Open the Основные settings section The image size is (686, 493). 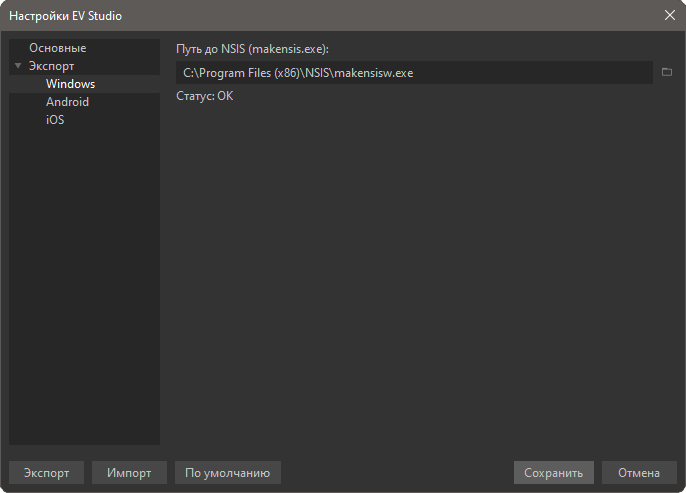click(x=57, y=48)
